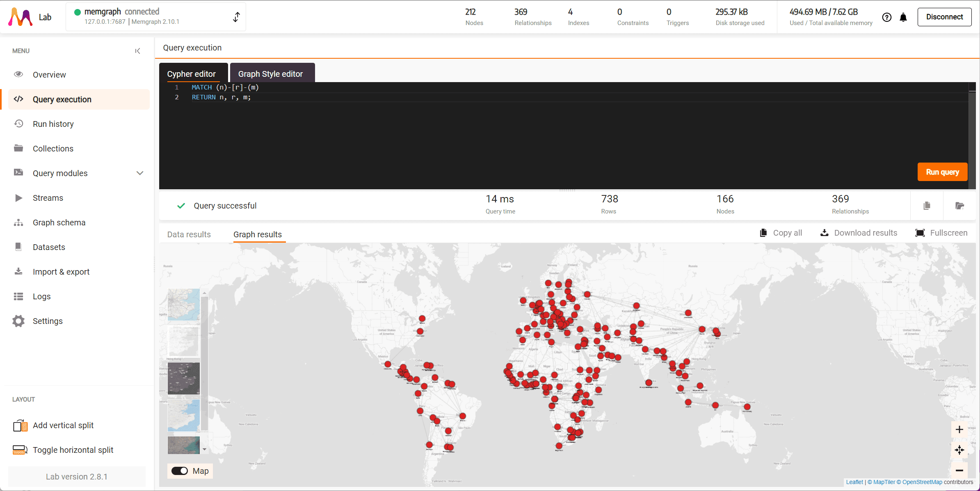
Task: Open the help question mark icon
Action: [x=887, y=17]
